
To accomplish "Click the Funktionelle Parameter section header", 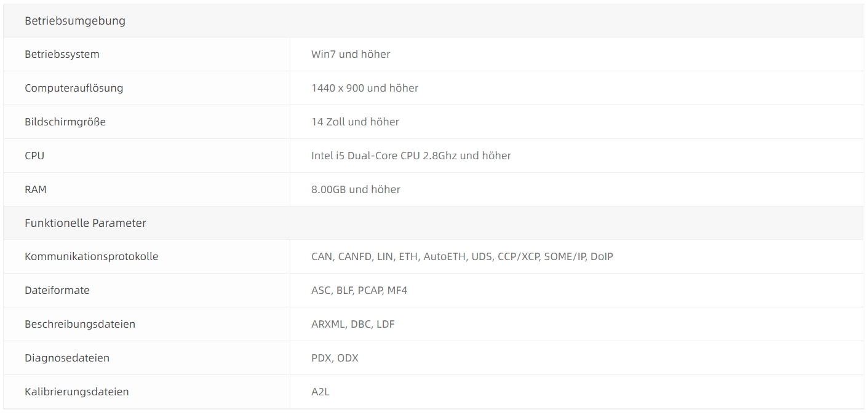I will coord(86,223).
